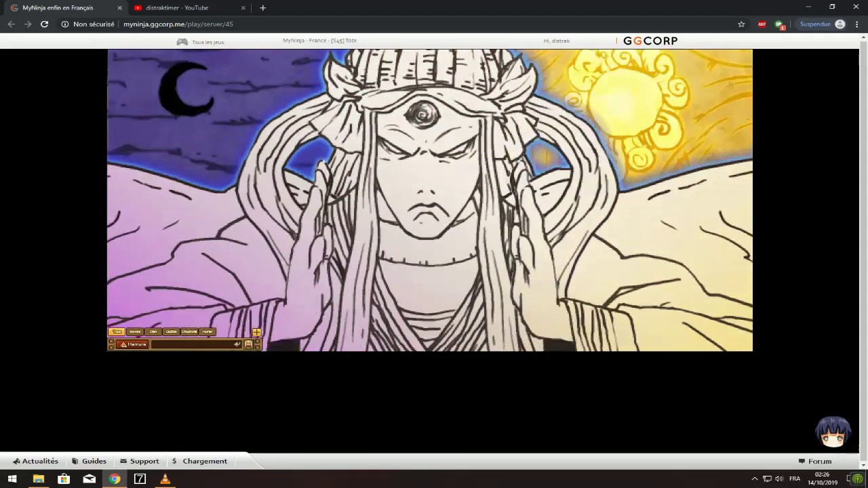Image resolution: width=868 pixels, height=488 pixels.
Task: Open Tous les jeux menu
Action: [208, 42]
